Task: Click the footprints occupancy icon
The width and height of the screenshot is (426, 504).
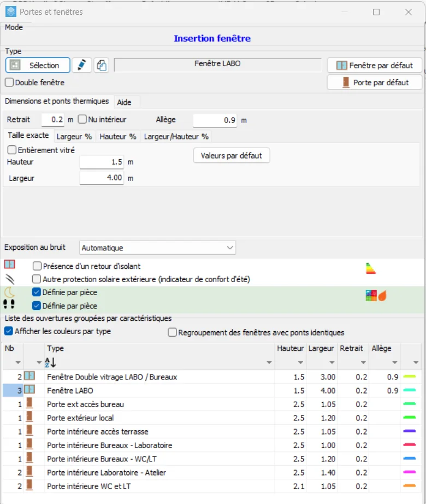Action: pyautogui.click(x=9, y=304)
